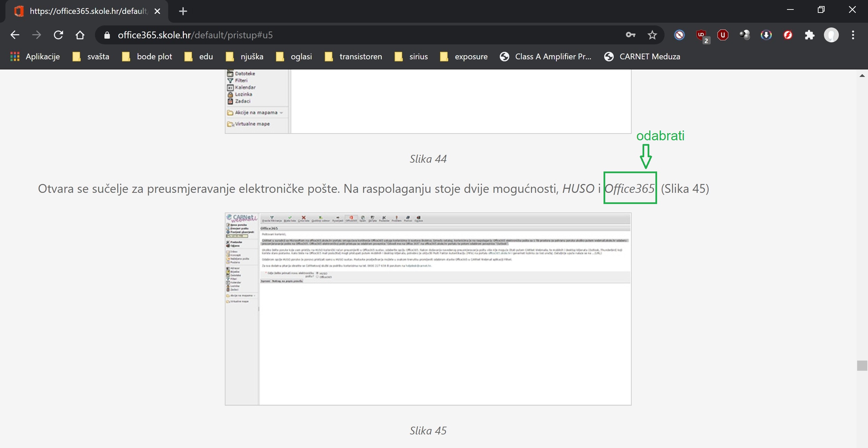Click Datoteke in Slika 44 sidebar
Viewport: 868px width, 448px height.
click(241, 74)
